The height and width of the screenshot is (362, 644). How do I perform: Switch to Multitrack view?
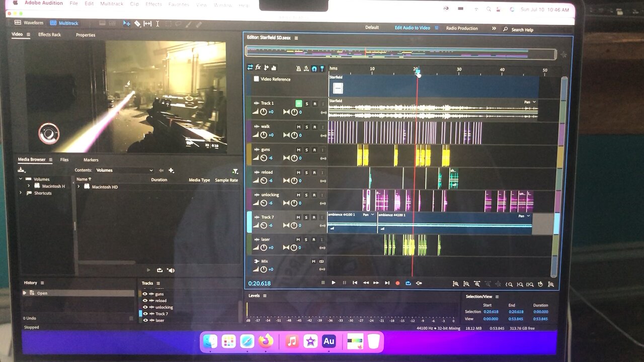[x=64, y=23]
